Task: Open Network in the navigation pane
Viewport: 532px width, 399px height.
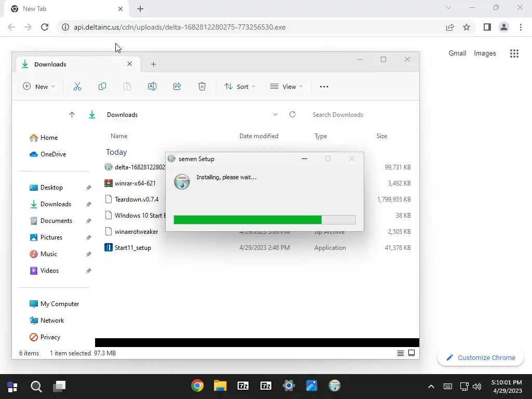Action: [x=47, y=320]
